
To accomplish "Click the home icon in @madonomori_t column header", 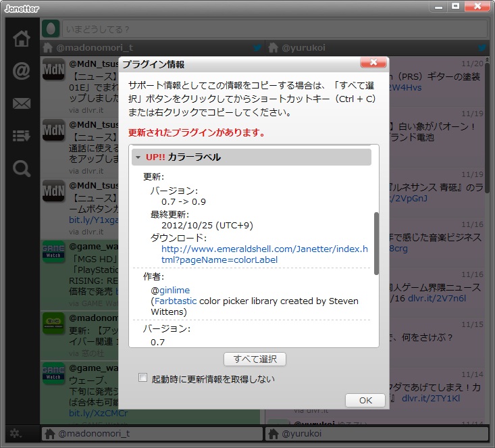I will pyautogui.click(x=48, y=48).
